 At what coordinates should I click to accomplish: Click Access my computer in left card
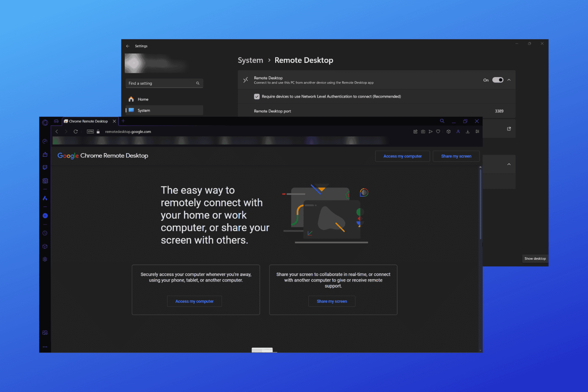click(194, 301)
